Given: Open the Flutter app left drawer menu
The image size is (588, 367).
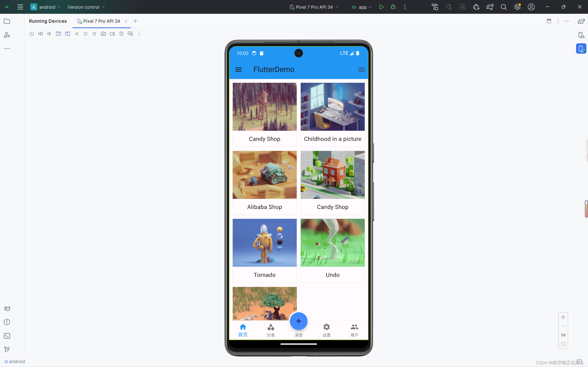Looking at the screenshot, I should [x=238, y=70].
